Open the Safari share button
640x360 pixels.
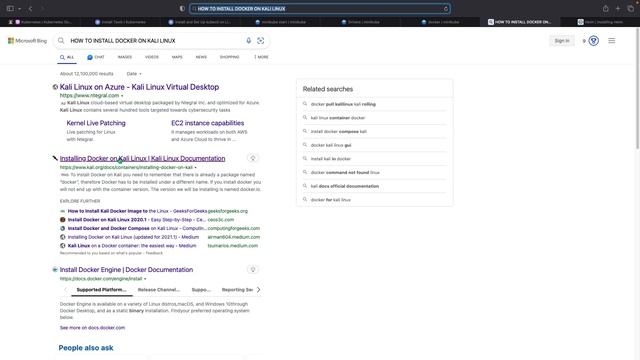pyautogui.click(x=606, y=9)
